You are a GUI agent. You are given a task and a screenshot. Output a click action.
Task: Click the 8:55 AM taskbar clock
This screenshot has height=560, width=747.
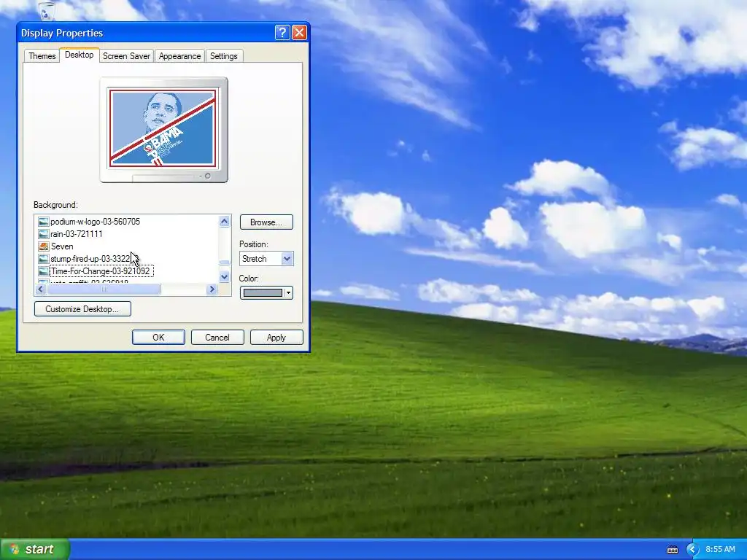pyautogui.click(x=720, y=550)
